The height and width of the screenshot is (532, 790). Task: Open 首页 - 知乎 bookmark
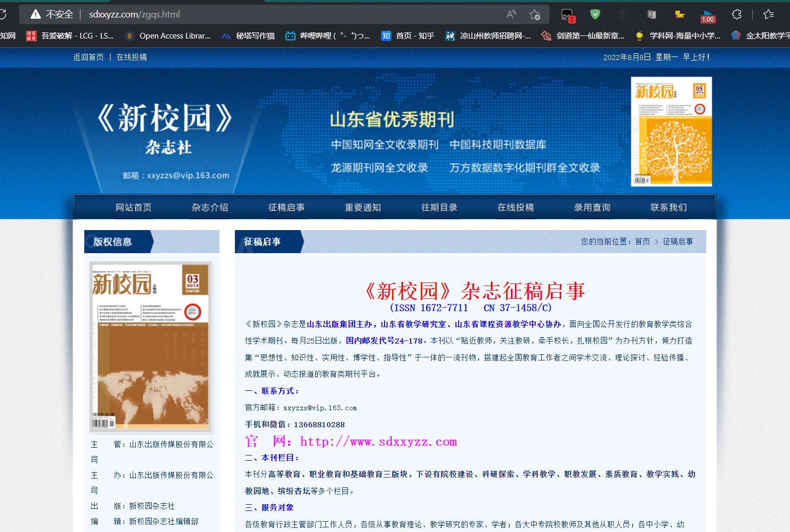click(408, 35)
